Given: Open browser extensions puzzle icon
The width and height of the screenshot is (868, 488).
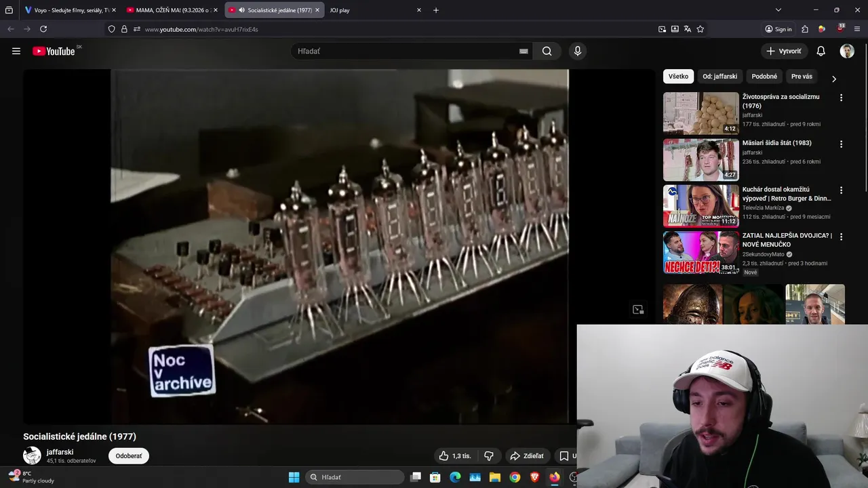Looking at the screenshot, I should (805, 29).
